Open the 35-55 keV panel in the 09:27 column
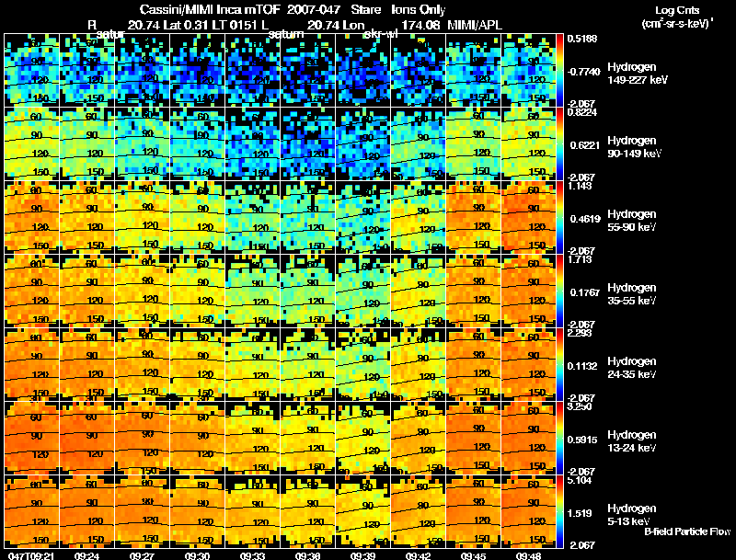 click(143, 291)
